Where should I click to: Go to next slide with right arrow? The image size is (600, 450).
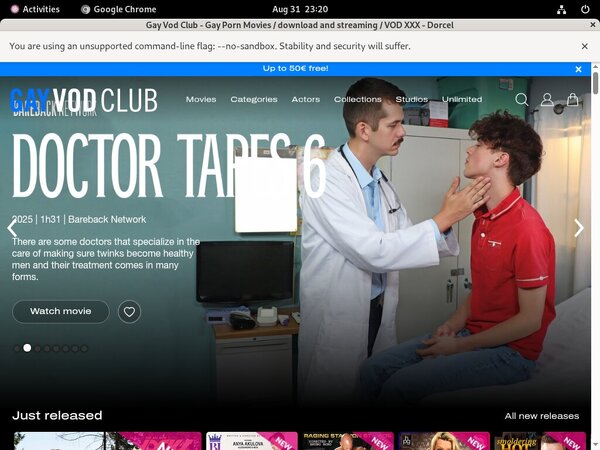click(578, 228)
